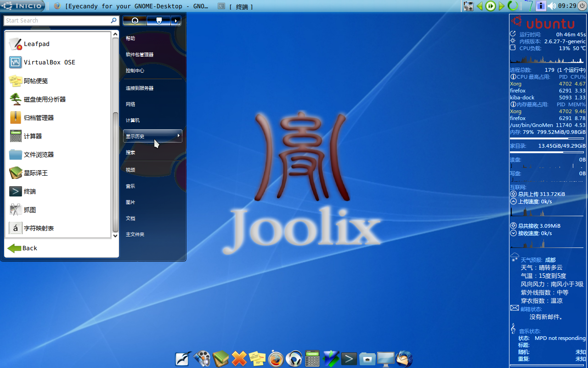Launch 抓图 screenshot tool
The width and height of the screenshot is (588, 368).
[58, 209]
